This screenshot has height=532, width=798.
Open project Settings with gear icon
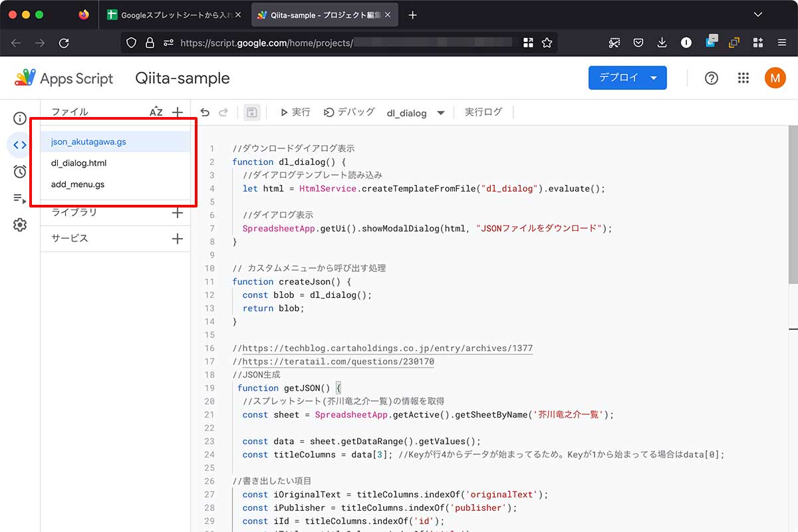point(19,225)
